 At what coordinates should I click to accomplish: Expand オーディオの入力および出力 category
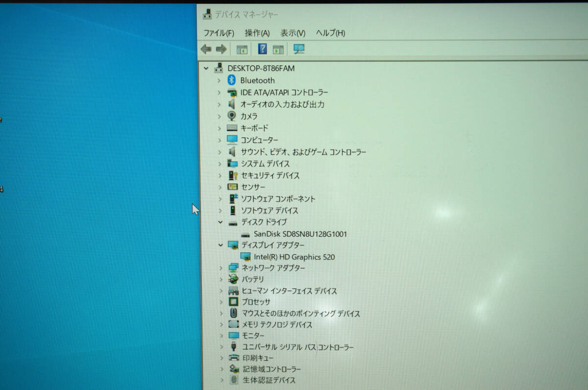coord(219,104)
